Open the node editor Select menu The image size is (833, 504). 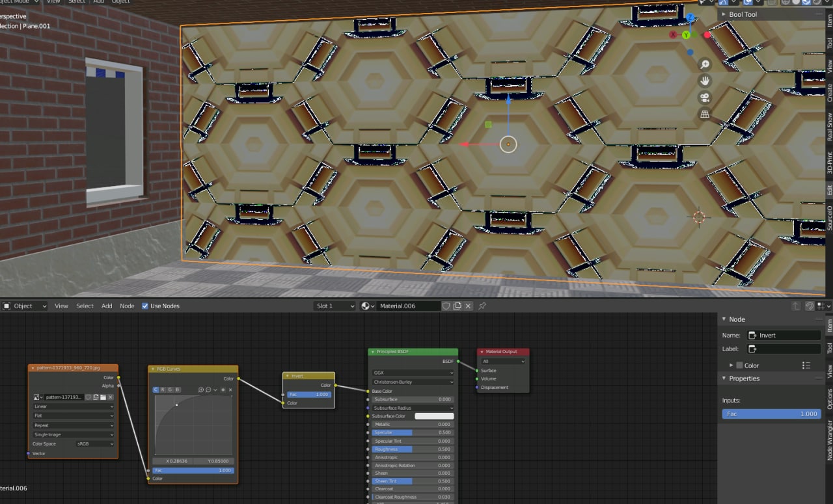pos(85,306)
